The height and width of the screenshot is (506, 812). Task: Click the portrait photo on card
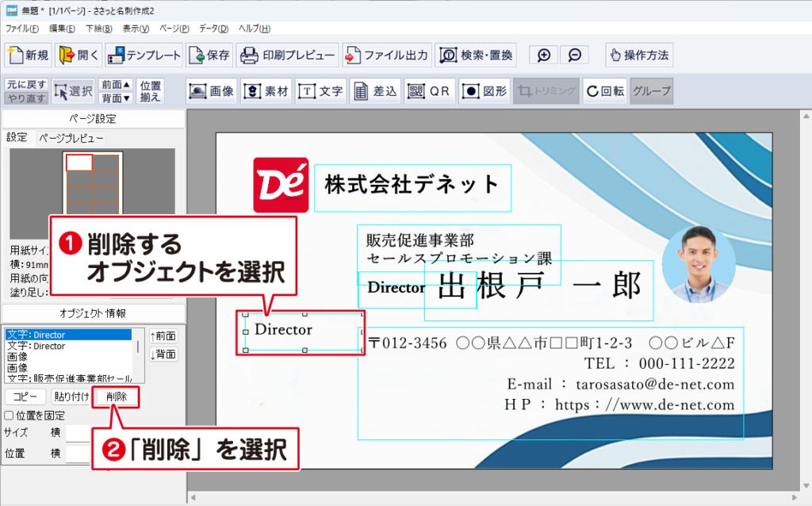pos(699,264)
